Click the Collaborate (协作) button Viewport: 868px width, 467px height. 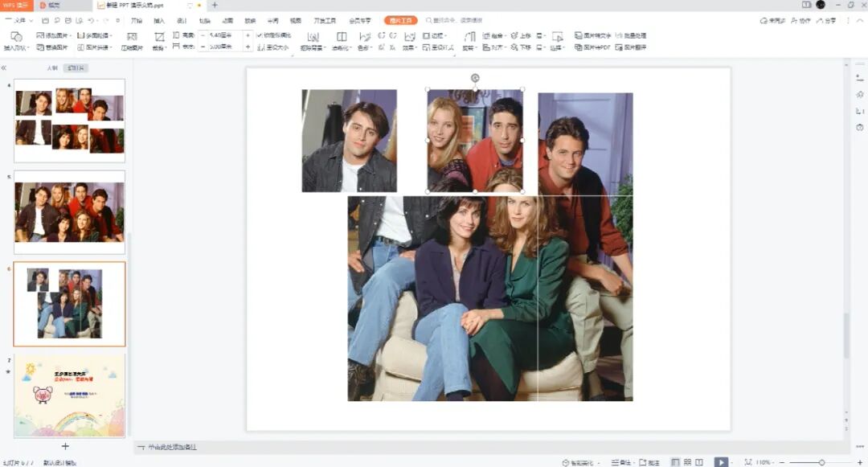click(801, 20)
